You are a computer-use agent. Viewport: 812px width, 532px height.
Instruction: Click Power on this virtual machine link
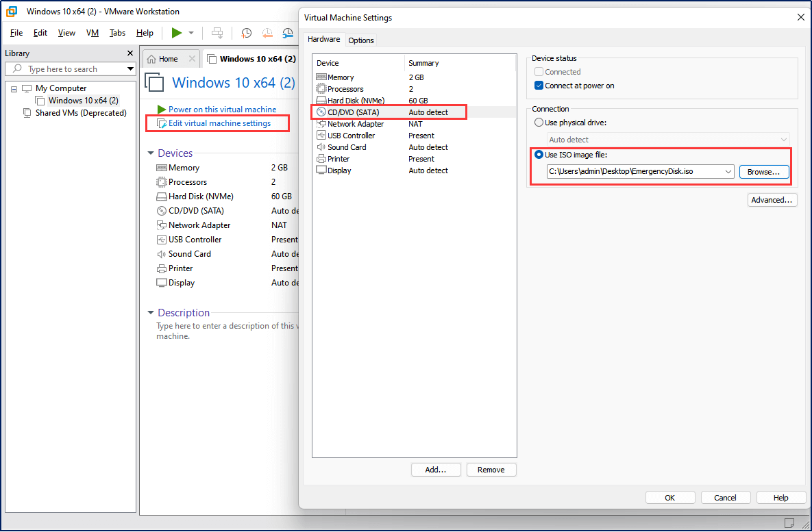pos(222,109)
